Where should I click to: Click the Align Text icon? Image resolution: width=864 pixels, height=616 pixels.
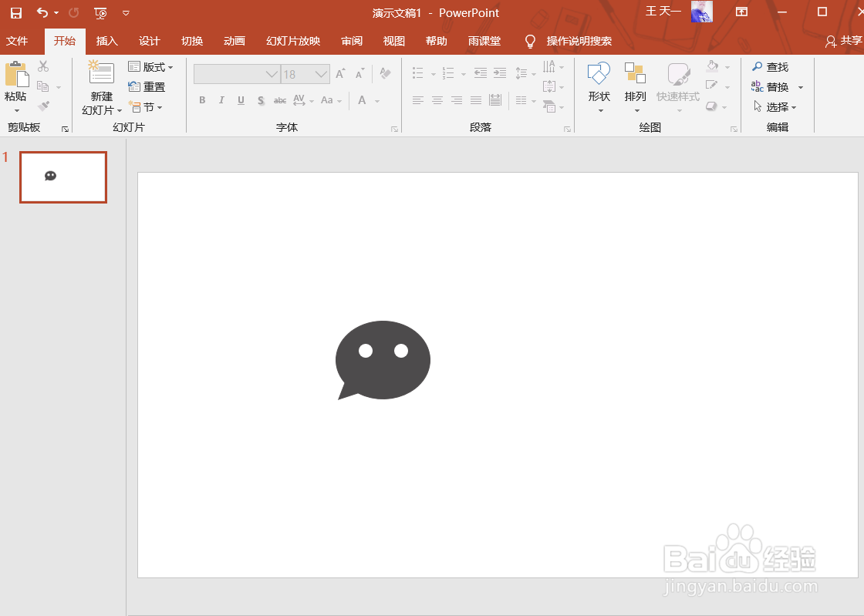549,86
